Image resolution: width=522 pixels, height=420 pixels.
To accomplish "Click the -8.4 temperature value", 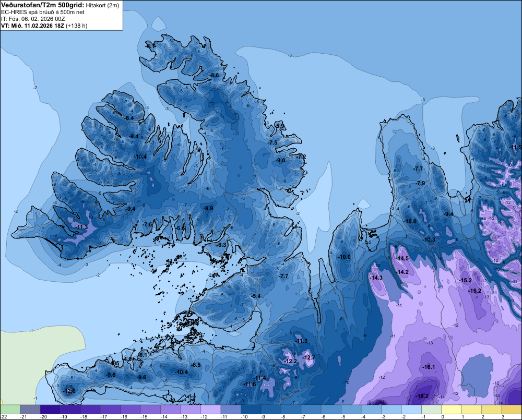I will click(x=129, y=118).
